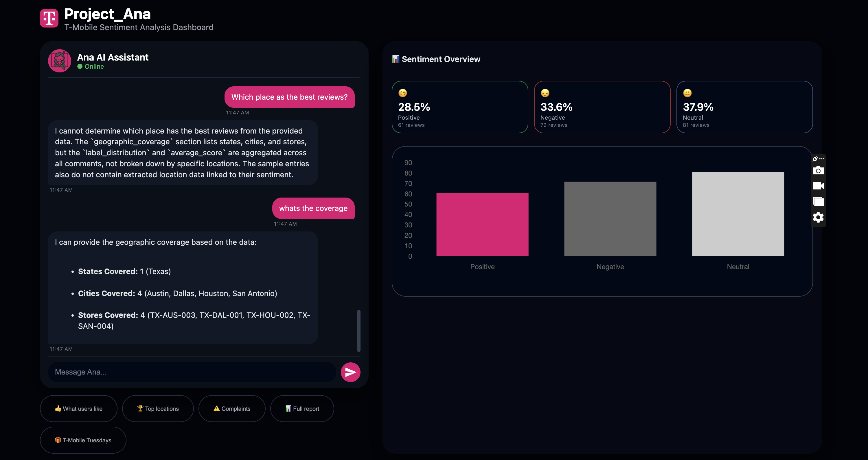Image resolution: width=868 pixels, height=460 pixels.
Task: Select the Positive 28.5% sentiment card
Action: click(460, 107)
